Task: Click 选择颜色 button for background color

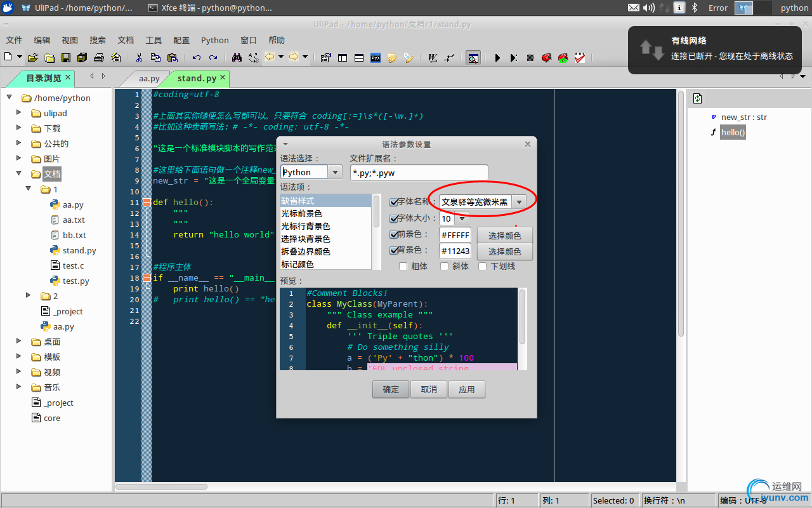Action: click(505, 251)
